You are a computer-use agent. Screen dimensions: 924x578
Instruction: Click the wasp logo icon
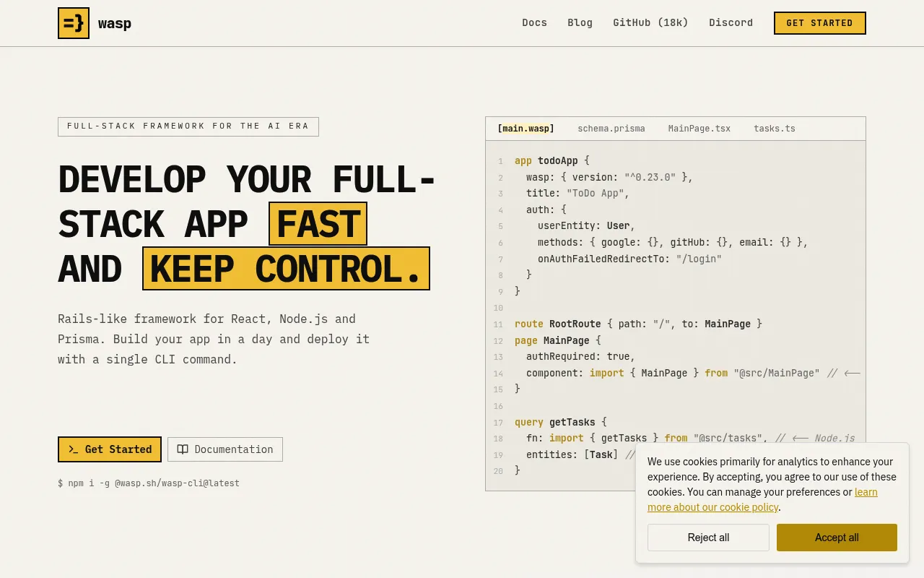click(x=74, y=23)
